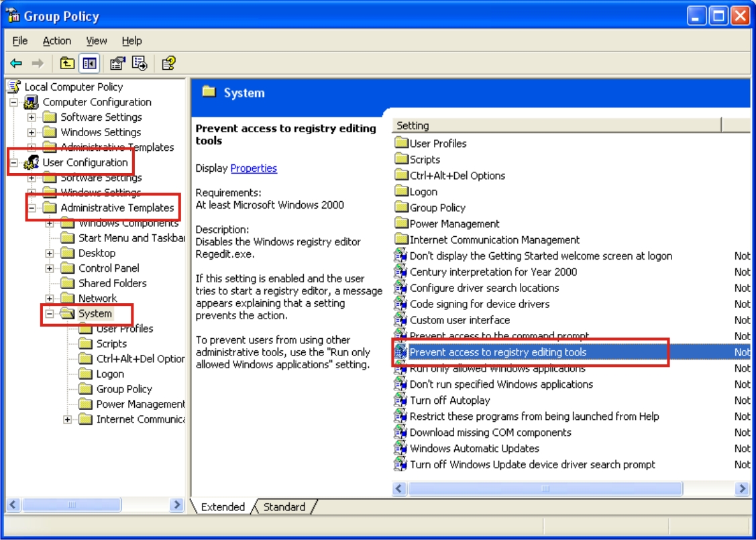The width and height of the screenshot is (756, 540).
Task: Switch to the Standard tab
Action: pos(284,506)
